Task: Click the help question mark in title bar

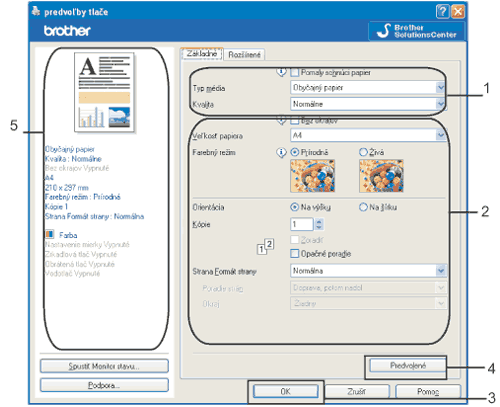Action: point(442,12)
